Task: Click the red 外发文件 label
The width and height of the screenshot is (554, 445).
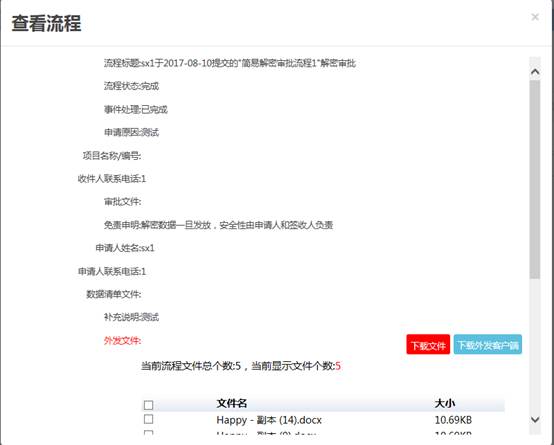Action: pyautogui.click(x=122, y=341)
